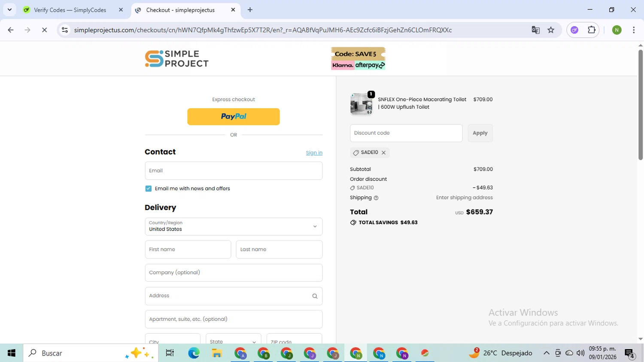644x362 pixels.
Task: Bookmark this page with the star
Action: pyautogui.click(x=551, y=30)
